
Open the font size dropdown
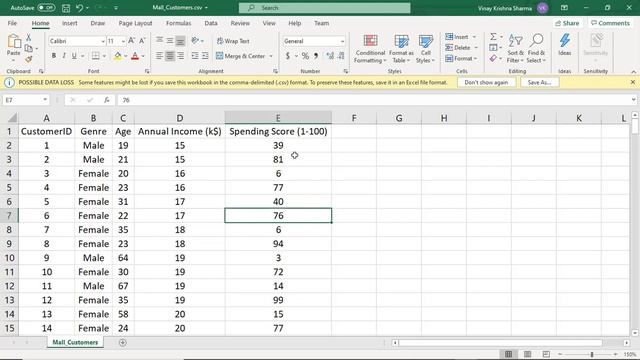coord(123,41)
